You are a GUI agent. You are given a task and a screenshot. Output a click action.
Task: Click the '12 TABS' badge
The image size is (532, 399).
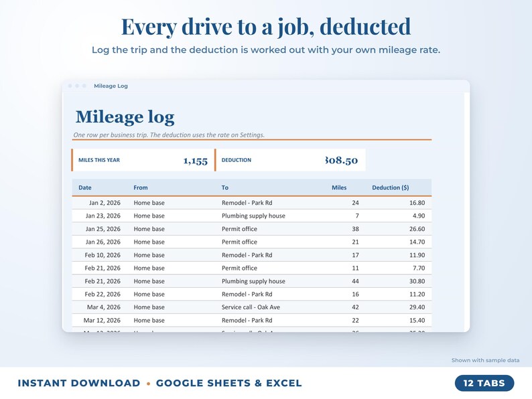pyautogui.click(x=484, y=383)
